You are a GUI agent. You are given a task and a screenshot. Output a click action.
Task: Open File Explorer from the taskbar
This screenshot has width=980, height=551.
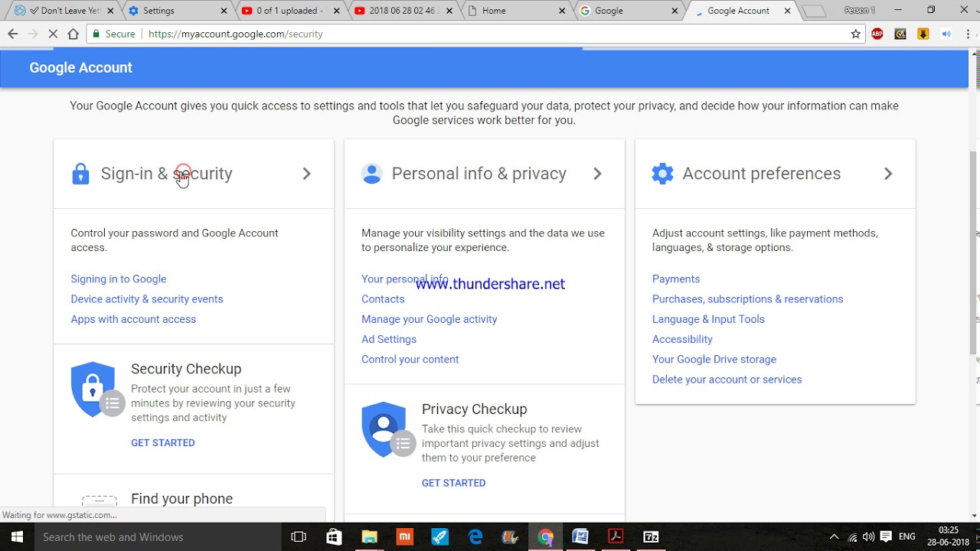pyautogui.click(x=369, y=537)
